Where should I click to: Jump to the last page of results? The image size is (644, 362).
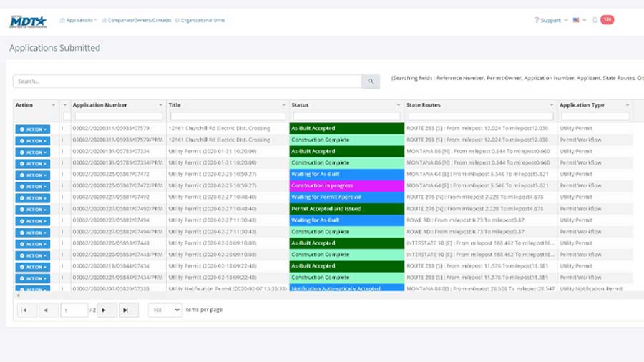(x=128, y=310)
